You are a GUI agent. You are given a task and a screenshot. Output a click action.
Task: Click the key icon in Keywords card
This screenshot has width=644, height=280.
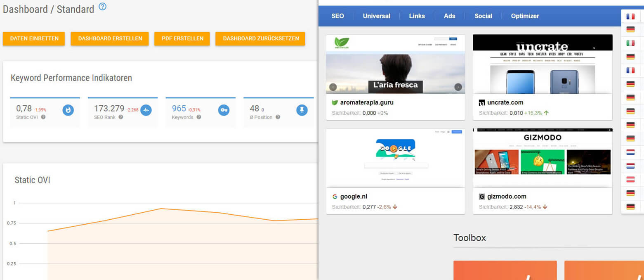pyautogui.click(x=224, y=110)
